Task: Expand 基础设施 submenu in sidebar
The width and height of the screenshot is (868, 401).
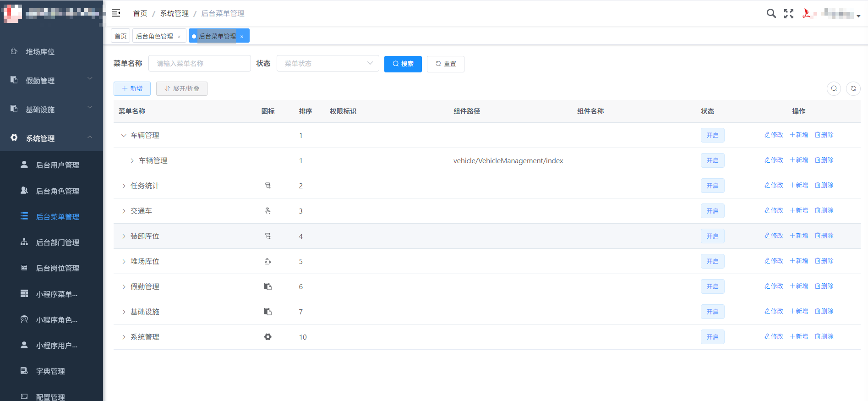Action: click(90, 108)
